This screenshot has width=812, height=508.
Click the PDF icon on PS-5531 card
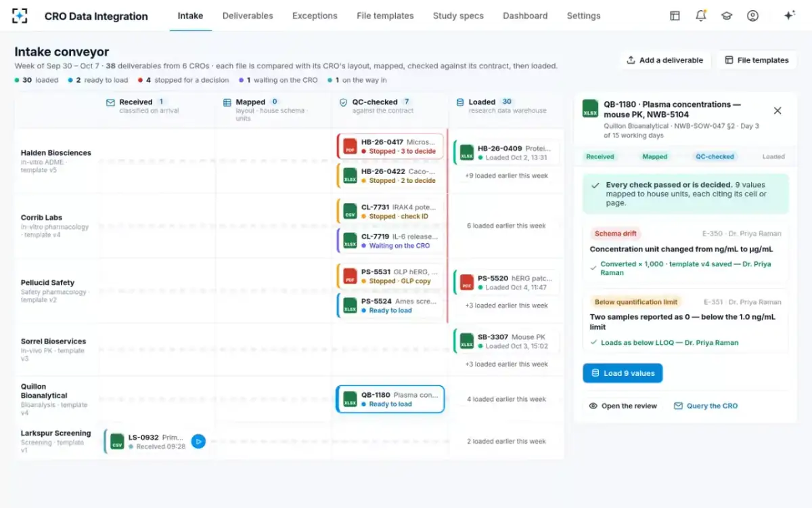(350, 276)
